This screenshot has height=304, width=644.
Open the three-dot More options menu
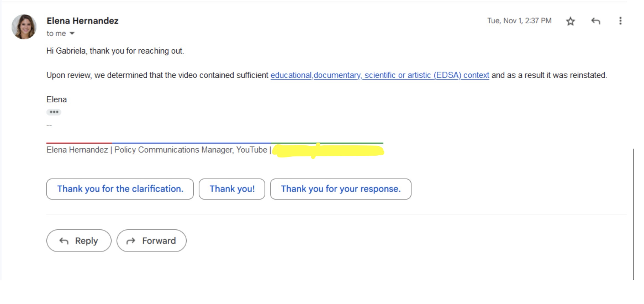pyautogui.click(x=620, y=21)
